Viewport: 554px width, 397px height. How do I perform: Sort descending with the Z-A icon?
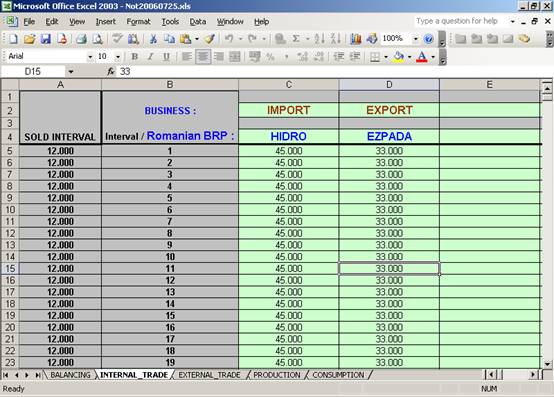(336, 39)
